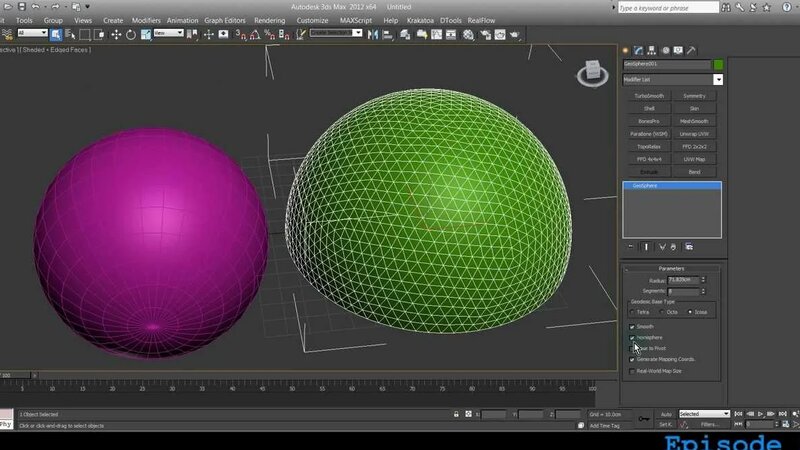Open the Motion panel tab icon

coord(665,50)
